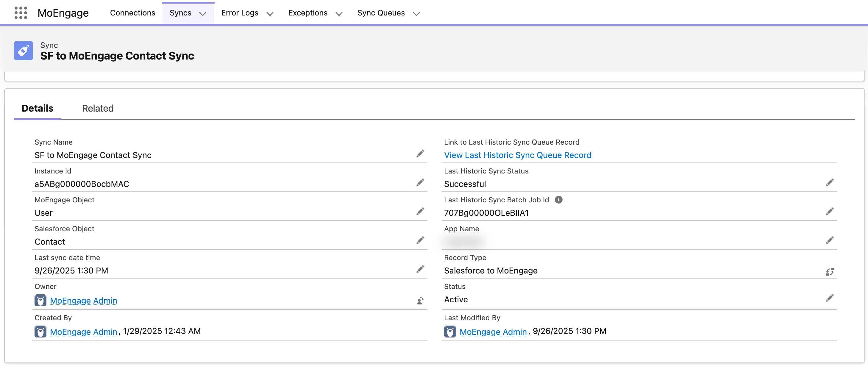Screen dimensions: 868x372
Task: Open the App Launcher grid icon
Action: 21,13
